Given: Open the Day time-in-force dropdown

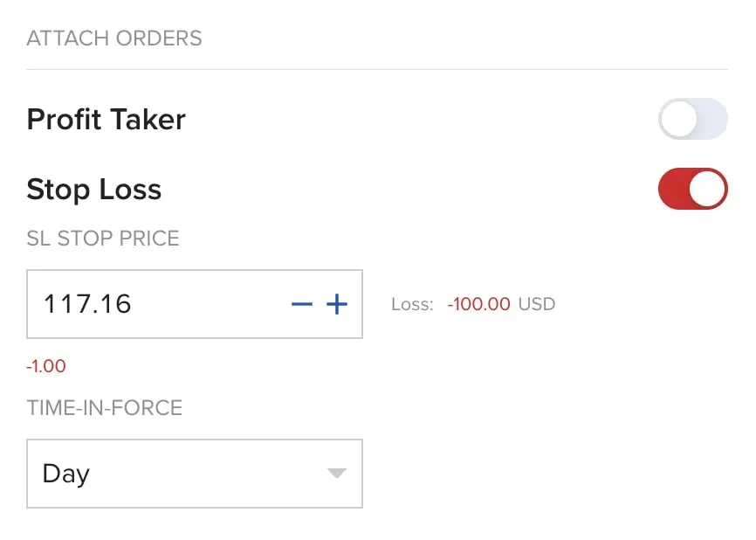Looking at the screenshot, I should click(x=194, y=474).
